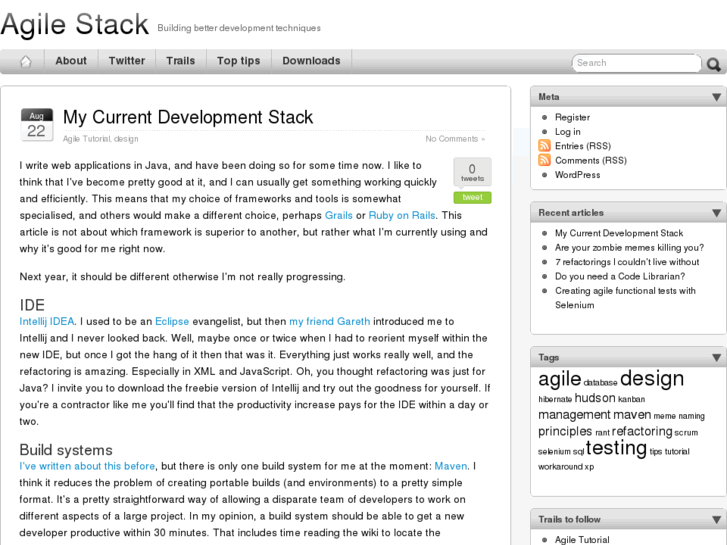
Task: Select the refactoring tag
Action: (642, 431)
